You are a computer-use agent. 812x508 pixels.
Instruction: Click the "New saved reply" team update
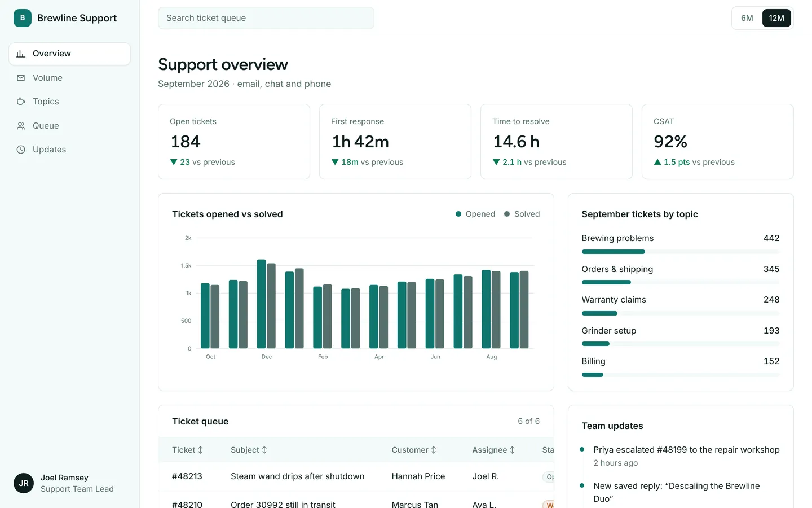point(677,492)
